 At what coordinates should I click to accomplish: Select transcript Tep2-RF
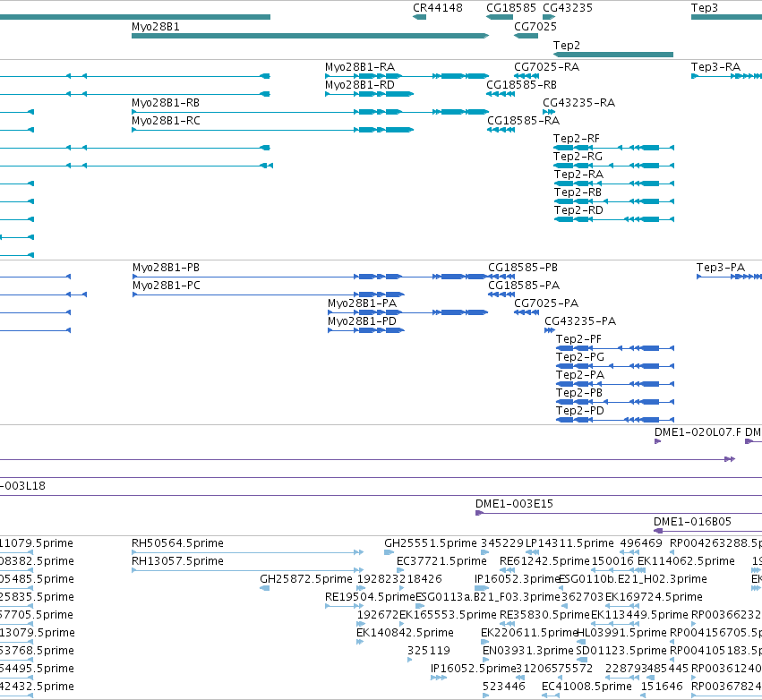click(613, 148)
